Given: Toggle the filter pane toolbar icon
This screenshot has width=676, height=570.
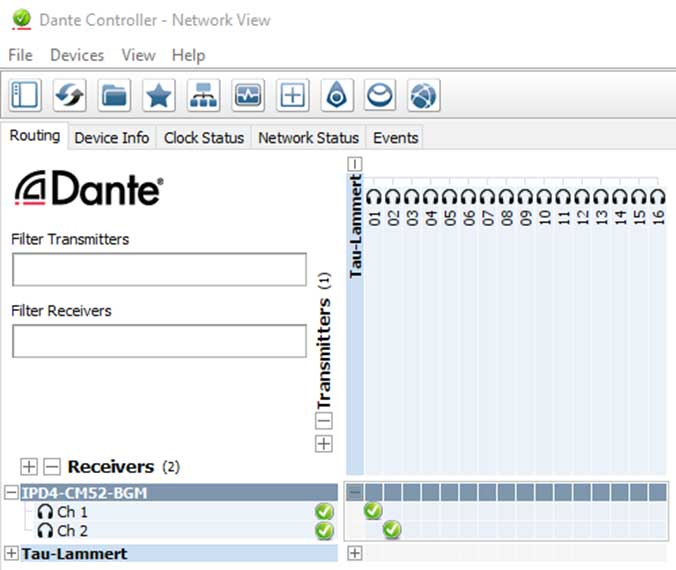Looking at the screenshot, I should pyautogui.click(x=25, y=95).
